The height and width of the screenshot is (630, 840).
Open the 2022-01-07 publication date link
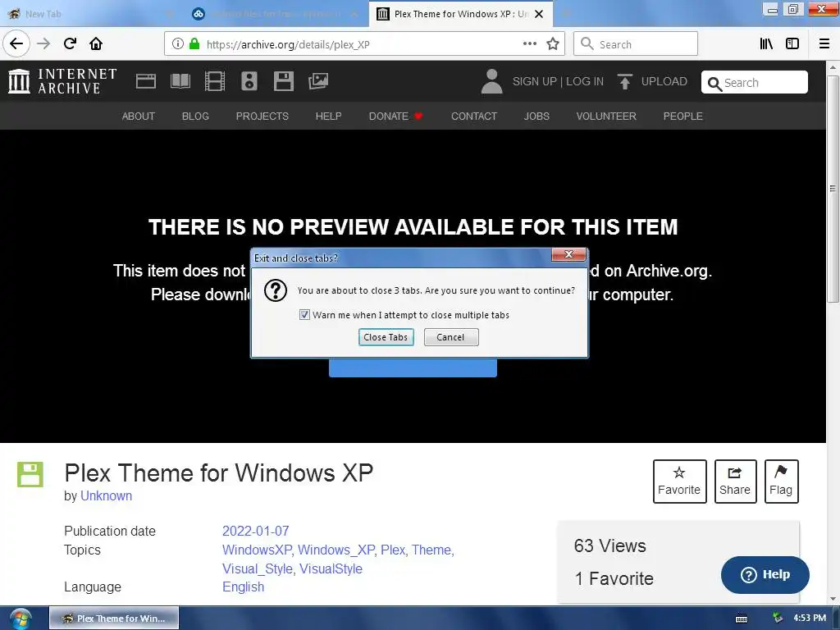[256, 531]
